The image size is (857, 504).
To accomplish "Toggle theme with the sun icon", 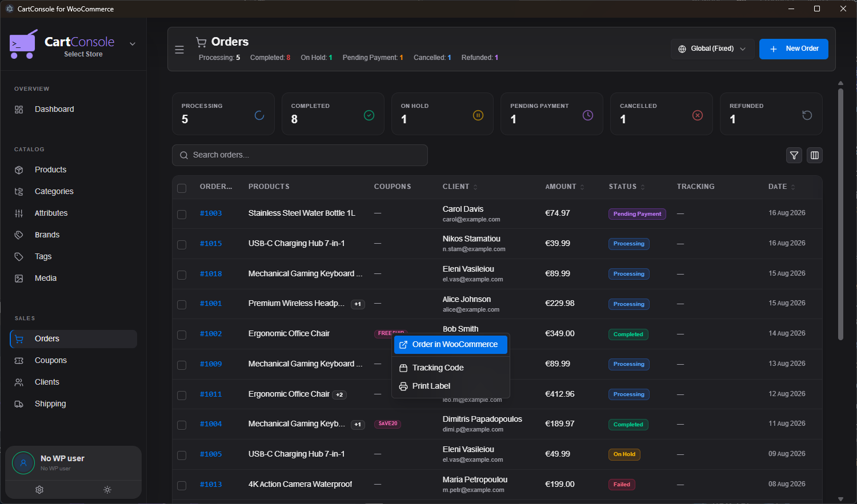I will 107,490.
